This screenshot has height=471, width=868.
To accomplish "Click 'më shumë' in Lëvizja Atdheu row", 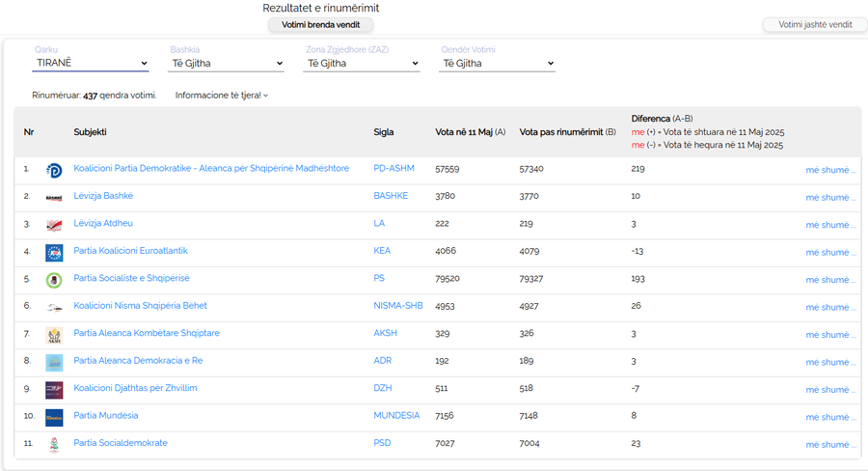I will [x=831, y=225].
